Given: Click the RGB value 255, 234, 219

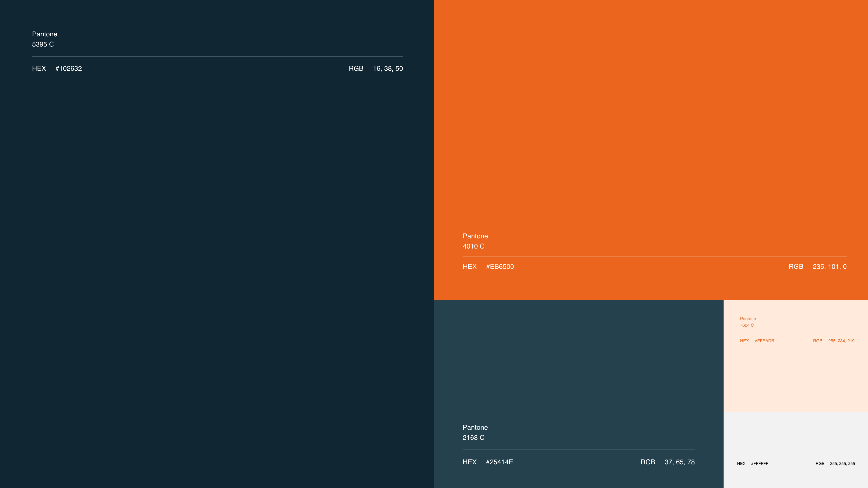Looking at the screenshot, I should pyautogui.click(x=841, y=341).
